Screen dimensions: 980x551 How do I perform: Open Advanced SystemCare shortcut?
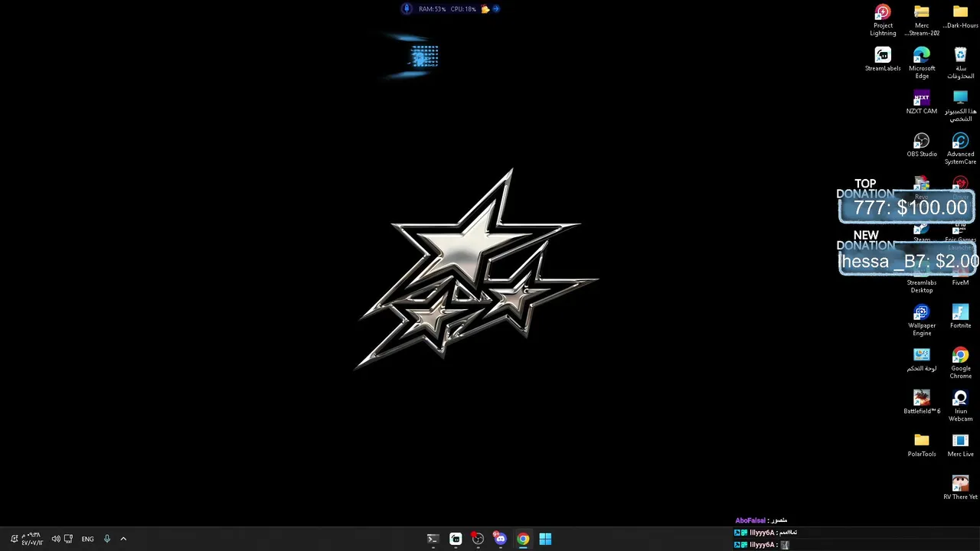point(960,148)
